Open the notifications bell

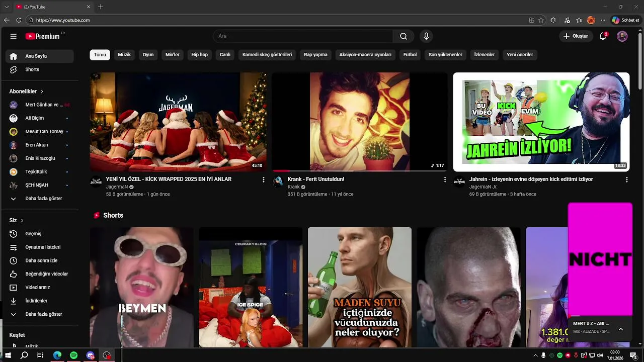click(603, 36)
